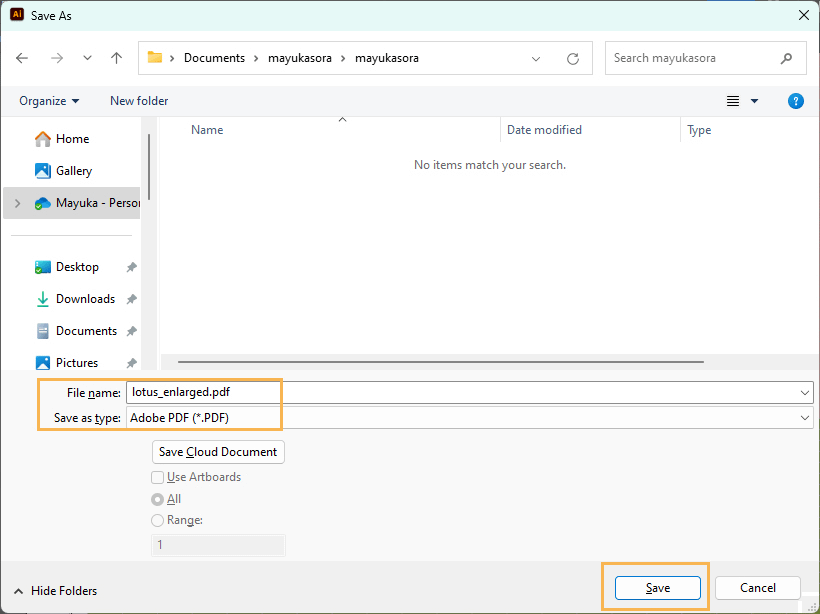Image resolution: width=820 pixels, height=614 pixels.
Task: Open the help question mark icon
Action: pos(796,101)
